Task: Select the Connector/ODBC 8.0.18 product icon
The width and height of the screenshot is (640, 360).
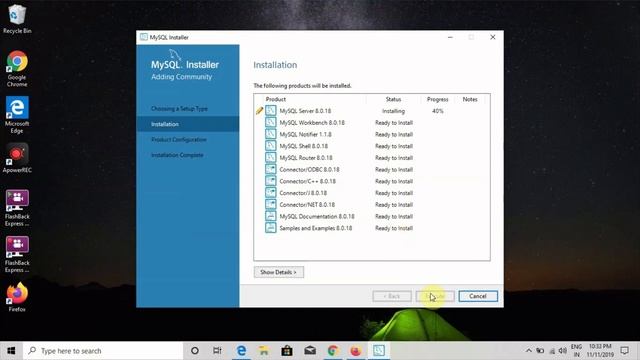Action: pyautogui.click(x=271, y=169)
